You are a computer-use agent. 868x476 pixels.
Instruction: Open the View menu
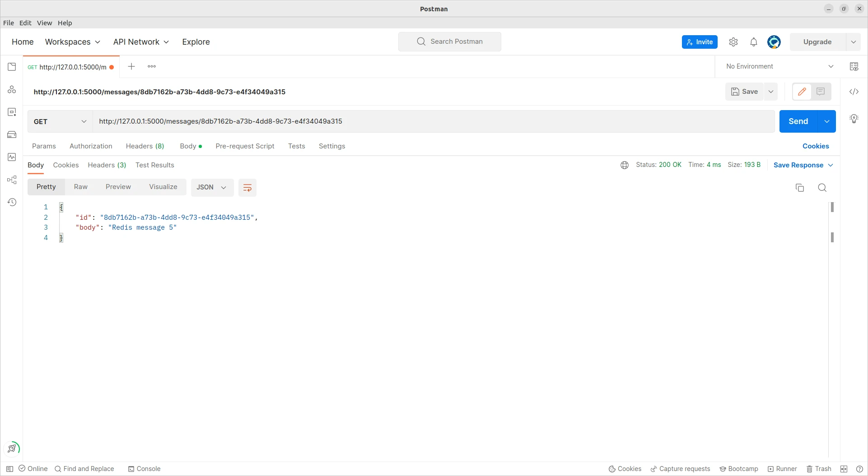coord(44,23)
